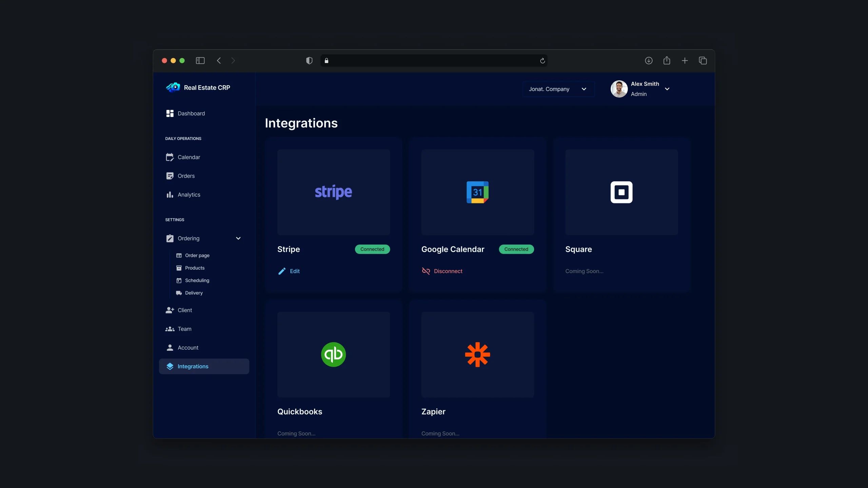Image resolution: width=868 pixels, height=488 pixels.
Task: Show all tabs overview icon
Action: [703, 61]
